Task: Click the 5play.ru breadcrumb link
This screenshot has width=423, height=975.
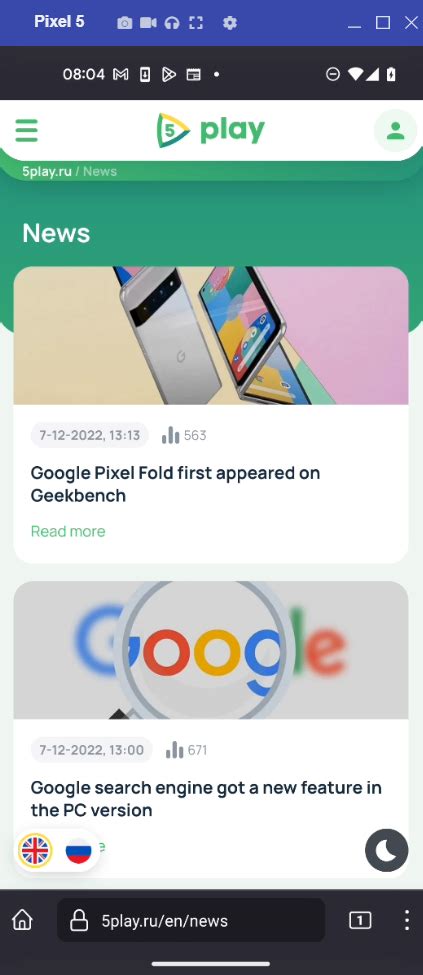Action: 47,171
